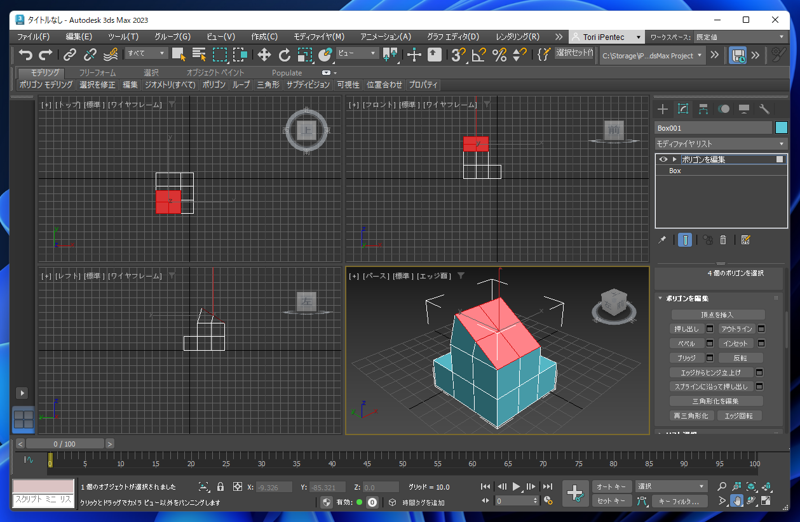Screen dimensions: 800x522
Task: Open the project path dropdown
Action: click(653, 56)
